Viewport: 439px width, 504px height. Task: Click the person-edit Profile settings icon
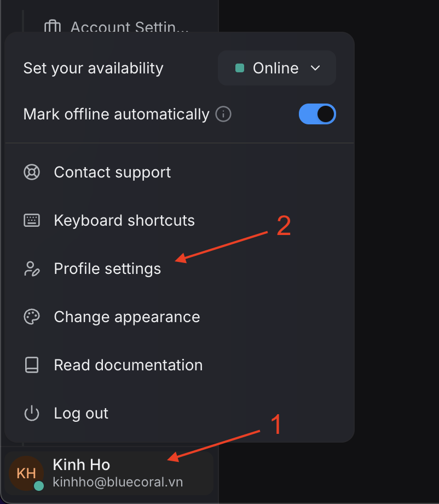[32, 269]
